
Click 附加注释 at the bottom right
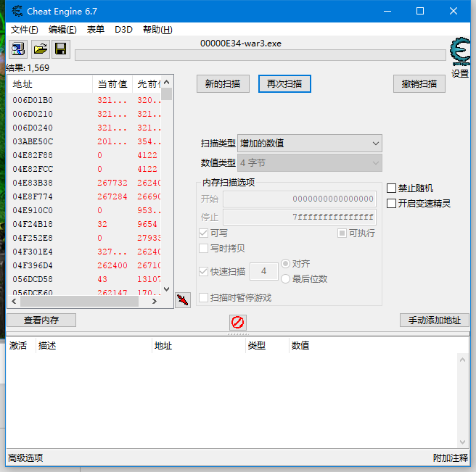tap(451, 457)
